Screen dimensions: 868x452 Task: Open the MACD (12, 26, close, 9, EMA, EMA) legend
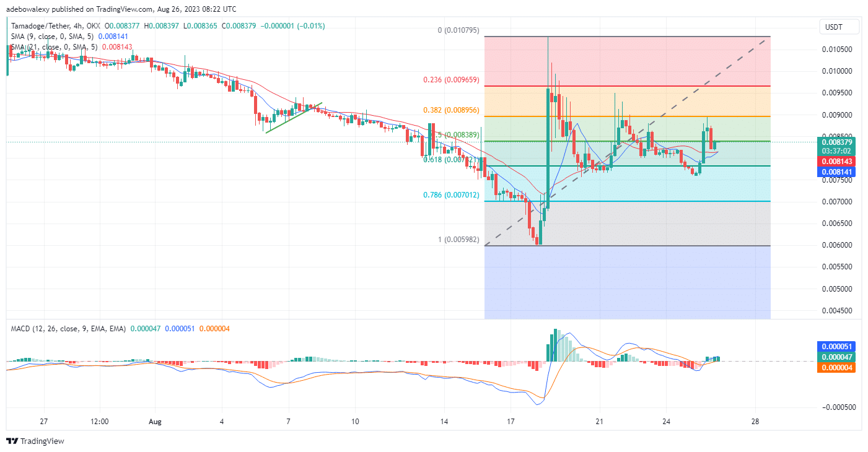coord(69,328)
